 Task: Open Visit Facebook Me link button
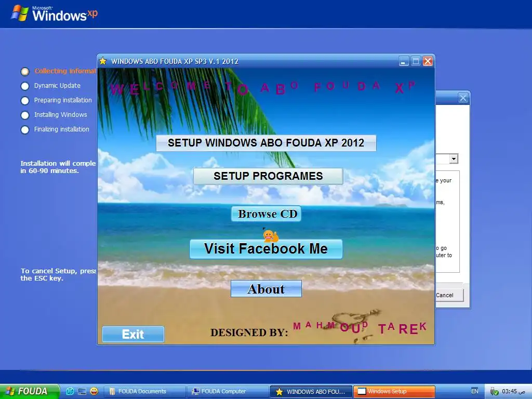click(266, 249)
